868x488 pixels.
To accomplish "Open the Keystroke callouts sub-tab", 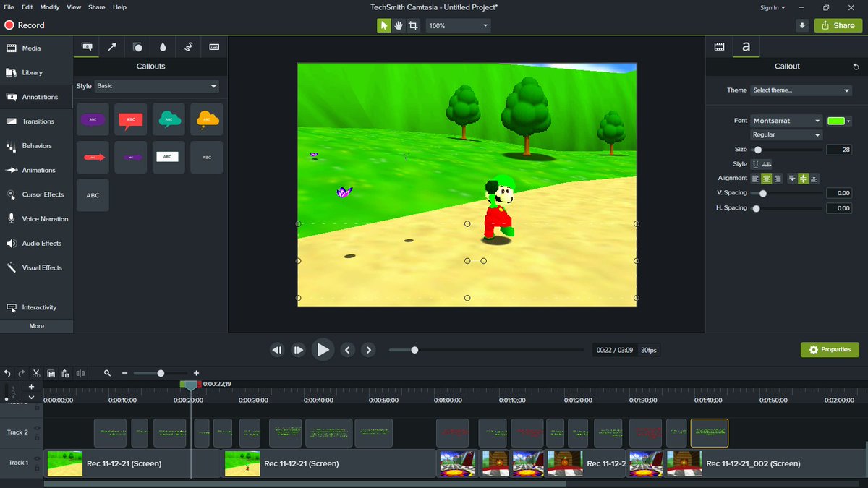I will pos(214,46).
